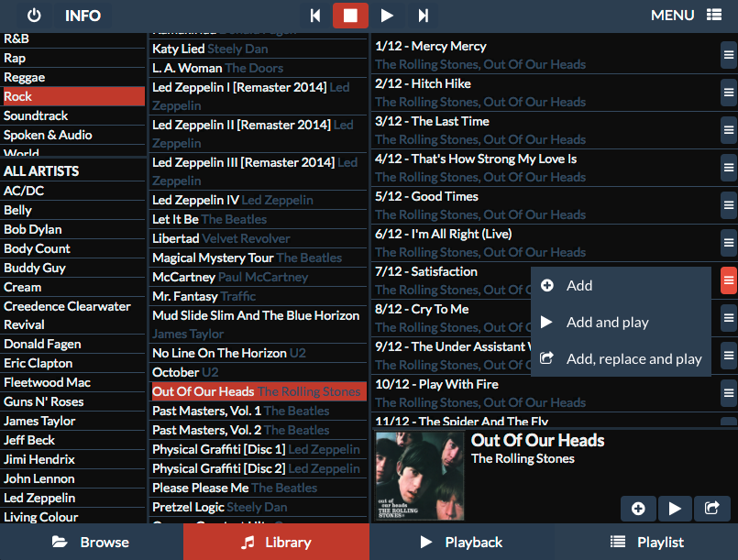
Task: Open album Katy Lied by Steely Dan
Action: click(258, 49)
